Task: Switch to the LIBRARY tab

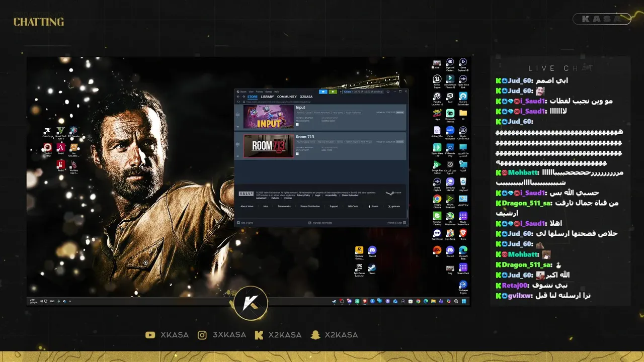Action: coord(267,97)
